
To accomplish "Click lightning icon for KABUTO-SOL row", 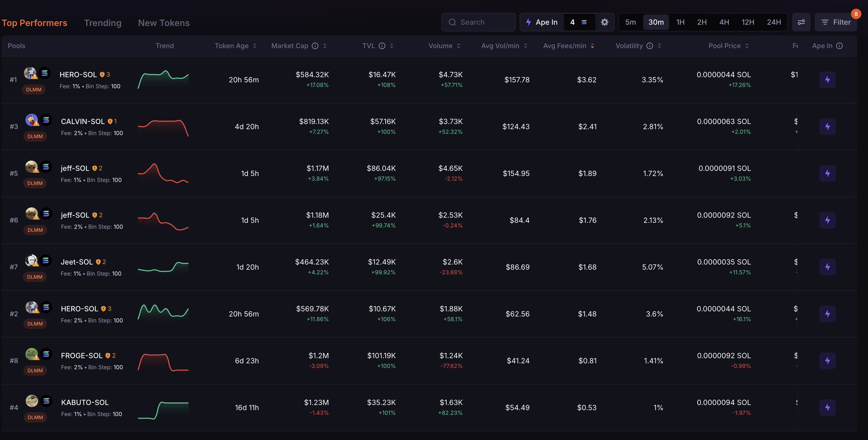I will pos(827,407).
